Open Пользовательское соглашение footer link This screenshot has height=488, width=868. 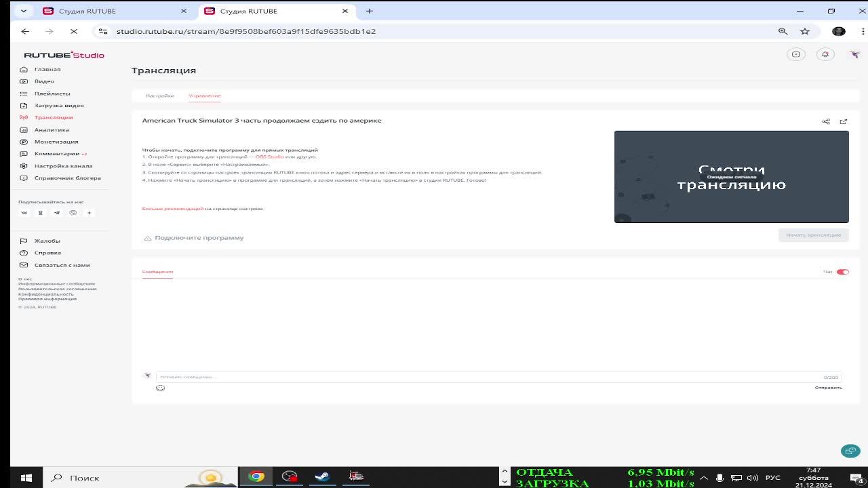(58, 289)
